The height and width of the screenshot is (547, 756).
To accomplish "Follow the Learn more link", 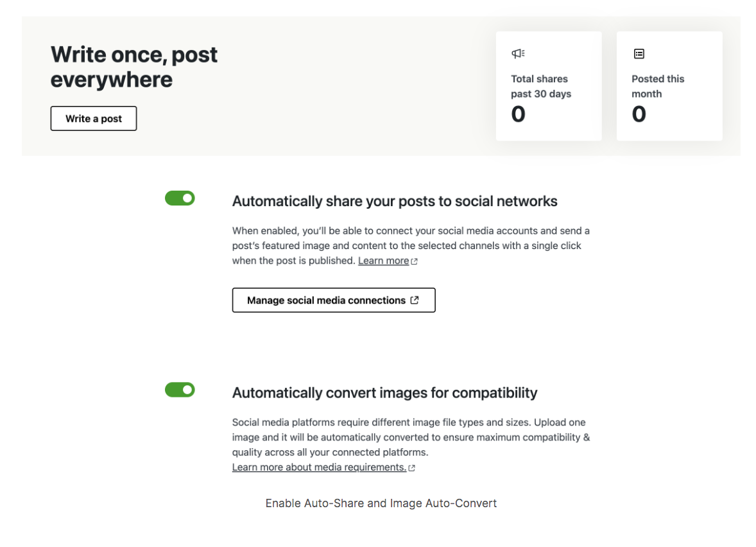I will 382,261.
